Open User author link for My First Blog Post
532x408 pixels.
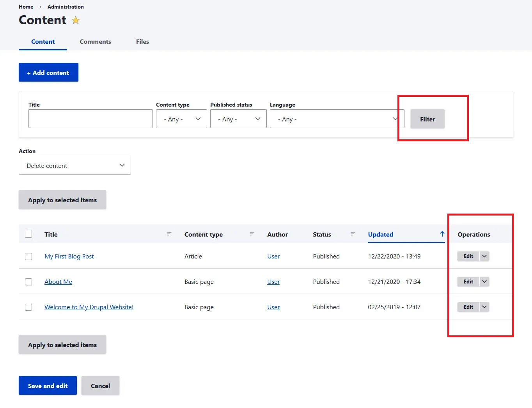tap(273, 256)
